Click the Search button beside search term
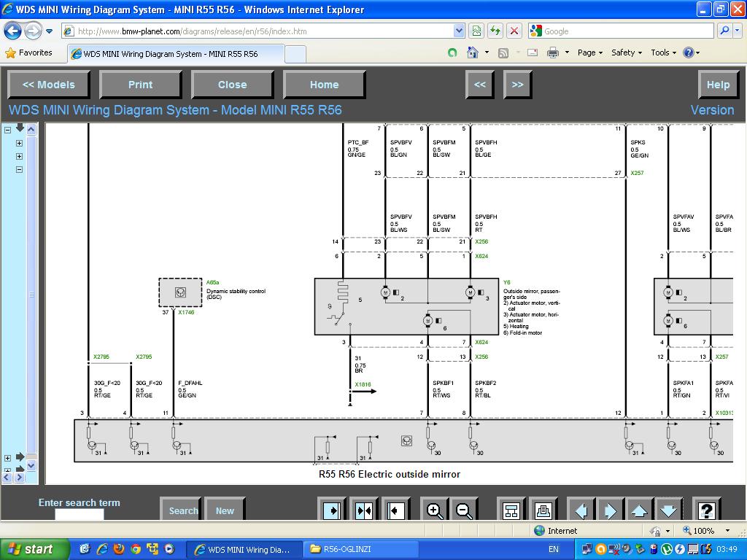 point(182,510)
